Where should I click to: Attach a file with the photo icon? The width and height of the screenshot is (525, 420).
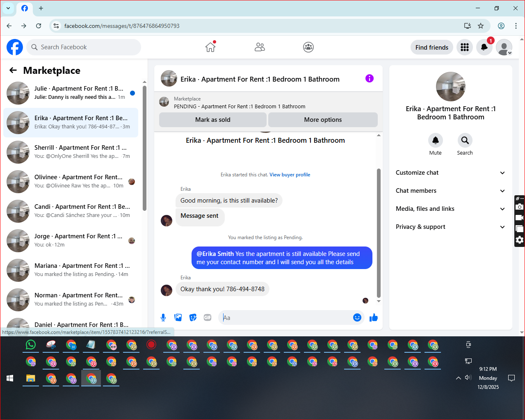(x=178, y=317)
